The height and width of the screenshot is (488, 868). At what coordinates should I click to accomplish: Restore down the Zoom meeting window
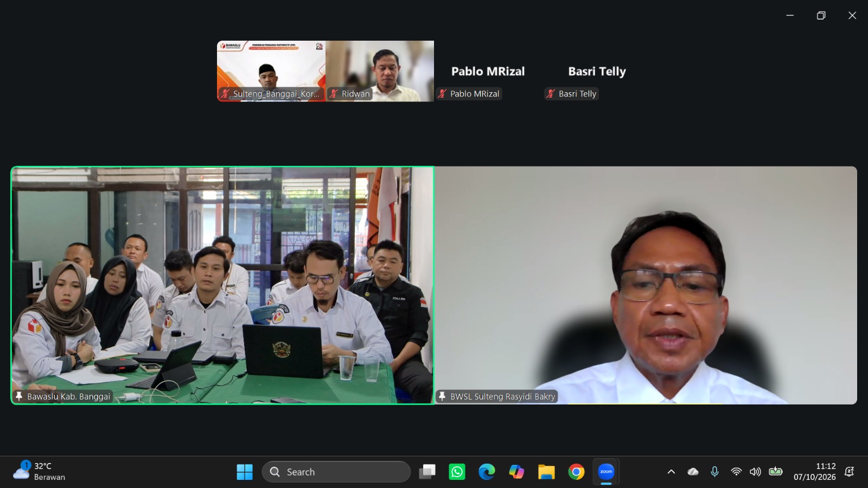(821, 15)
